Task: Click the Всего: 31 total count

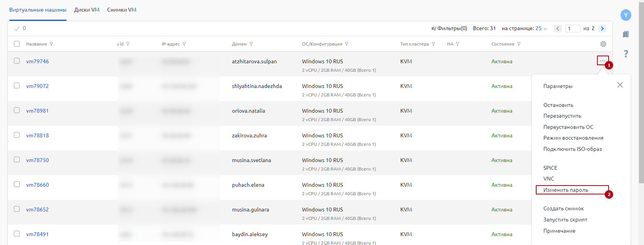Action: [484, 29]
